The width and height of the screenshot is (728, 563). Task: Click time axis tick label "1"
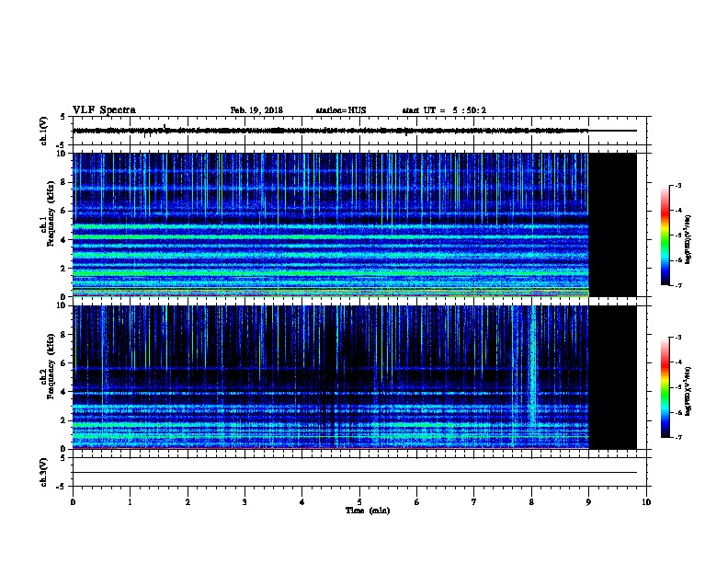coord(130,502)
